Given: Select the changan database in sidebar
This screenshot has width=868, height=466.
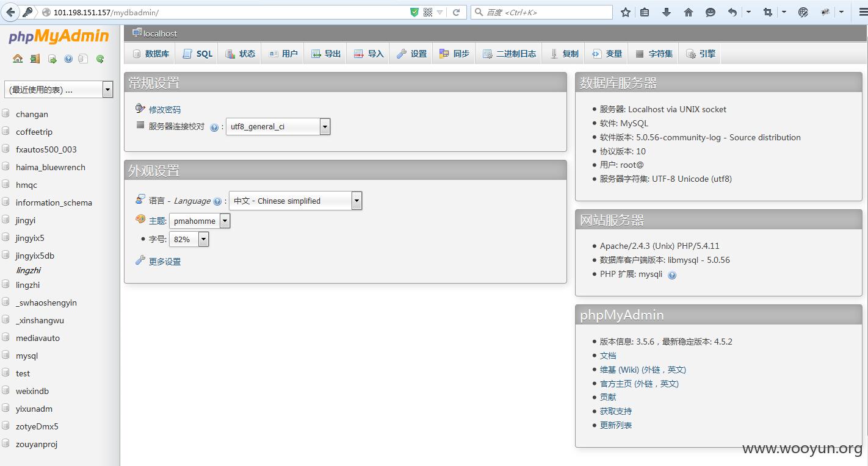Looking at the screenshot, I should (x=32, y=114).
